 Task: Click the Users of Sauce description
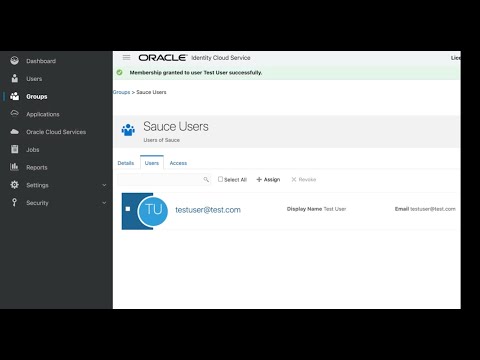162,140
